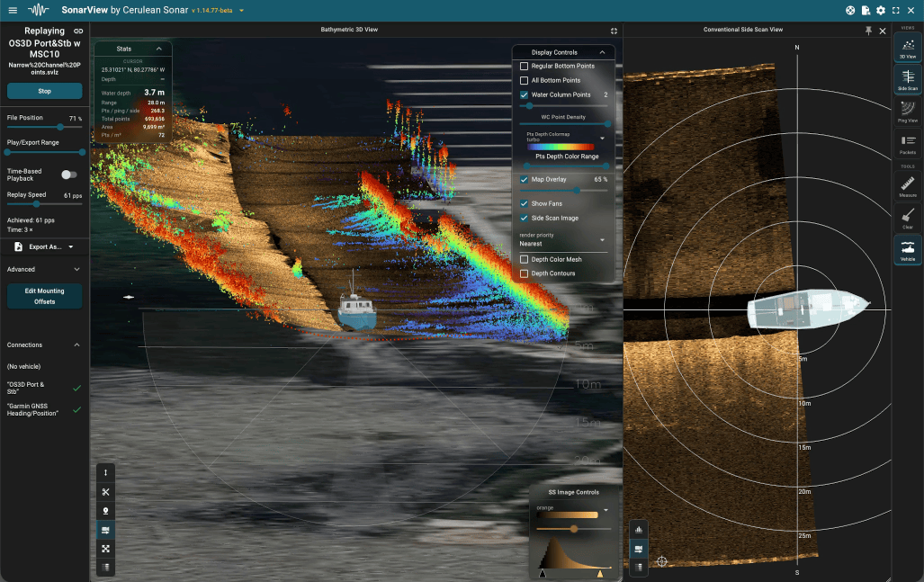Uncheck Show Fans option
The height and width of the screenshot is (582, 924).
524,203
